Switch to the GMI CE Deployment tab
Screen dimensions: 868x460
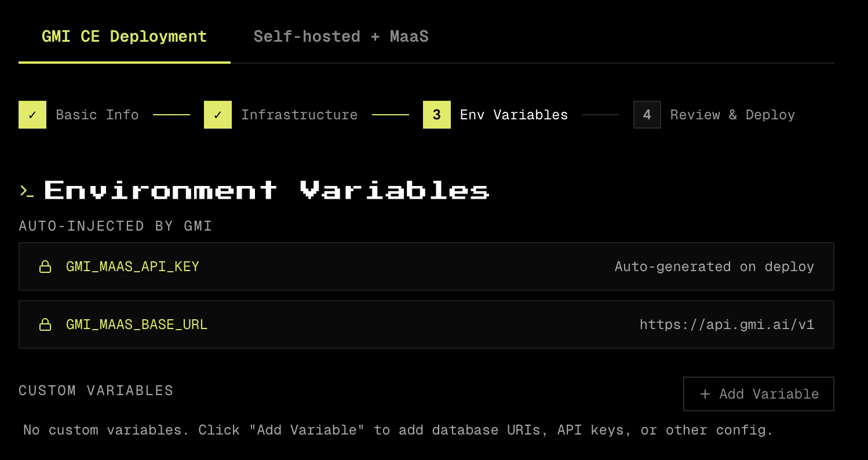click(x=124, y=36)
